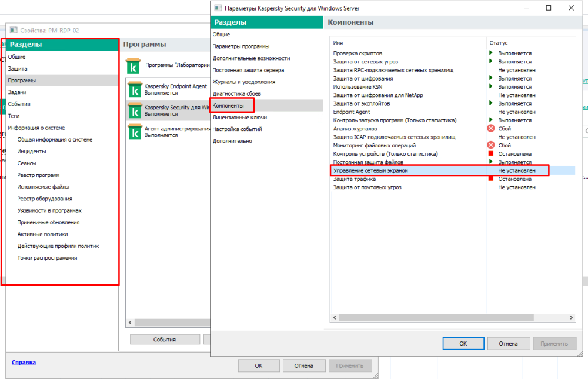This screenshot has width=588, height=379.
Task: Click the green running arrow for Проверка скриптов
Action: 491,53
